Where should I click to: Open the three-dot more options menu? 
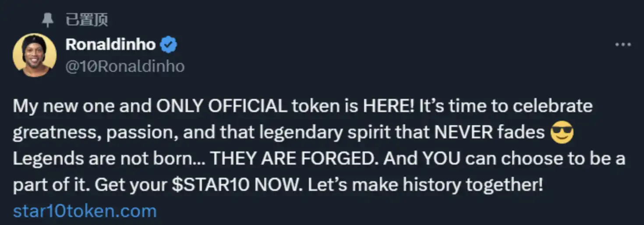point(623,45)
